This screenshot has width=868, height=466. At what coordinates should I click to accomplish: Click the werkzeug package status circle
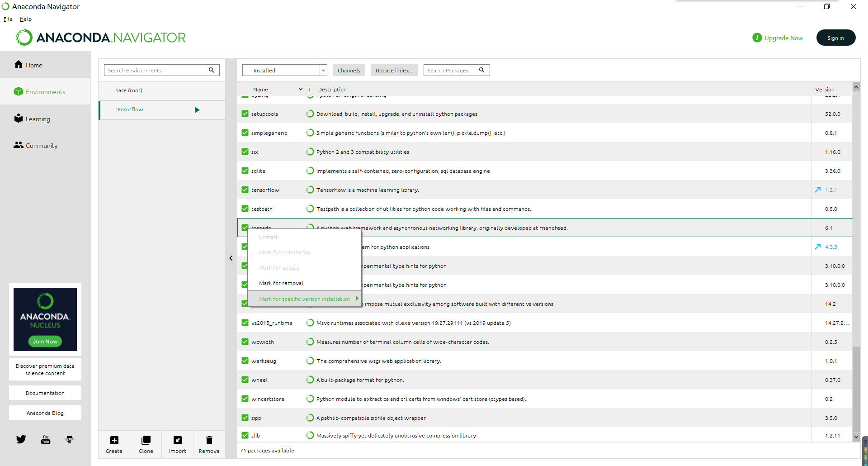click(310, 361)
